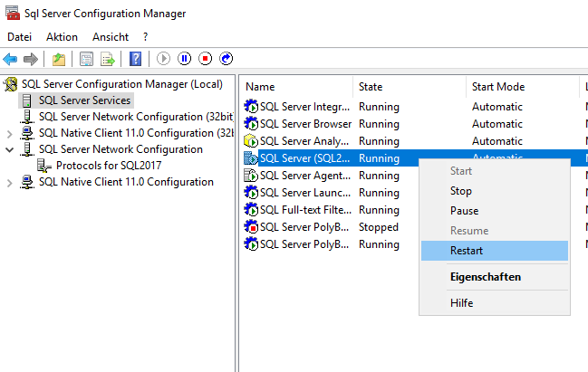This screenshot has height=372, width=588.
Task: Select the SQL Full-text Filte... service name
Action: [305, 210]
